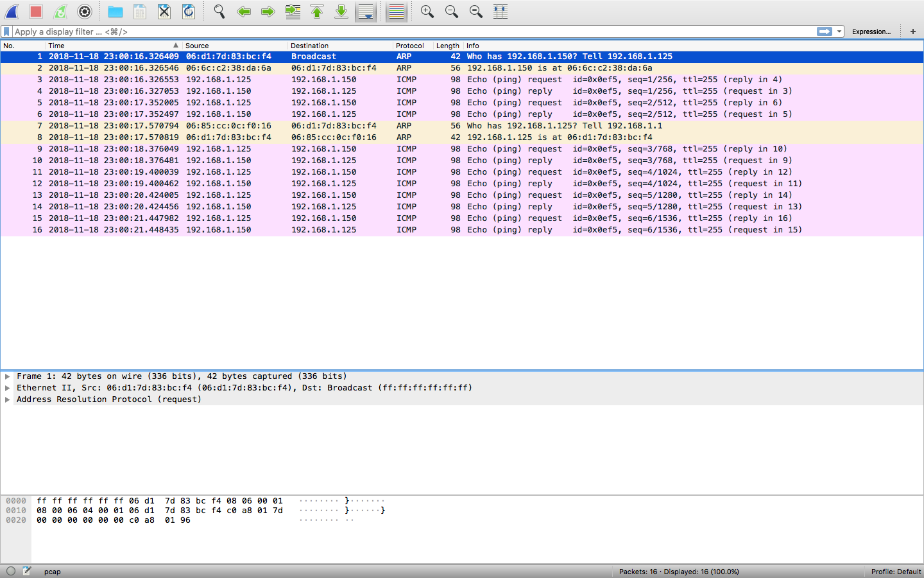
Task: Open the Expression builder
Action: click(x=871, y=31)
